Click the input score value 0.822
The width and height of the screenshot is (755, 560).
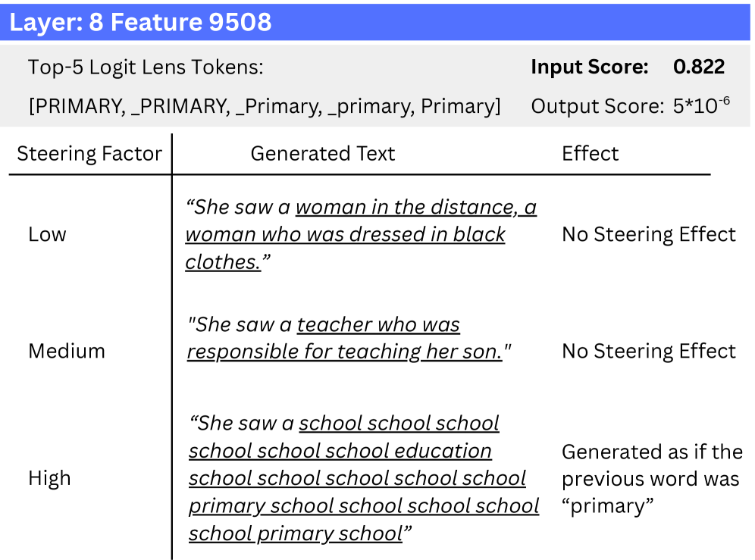click(x=698, y=67)
